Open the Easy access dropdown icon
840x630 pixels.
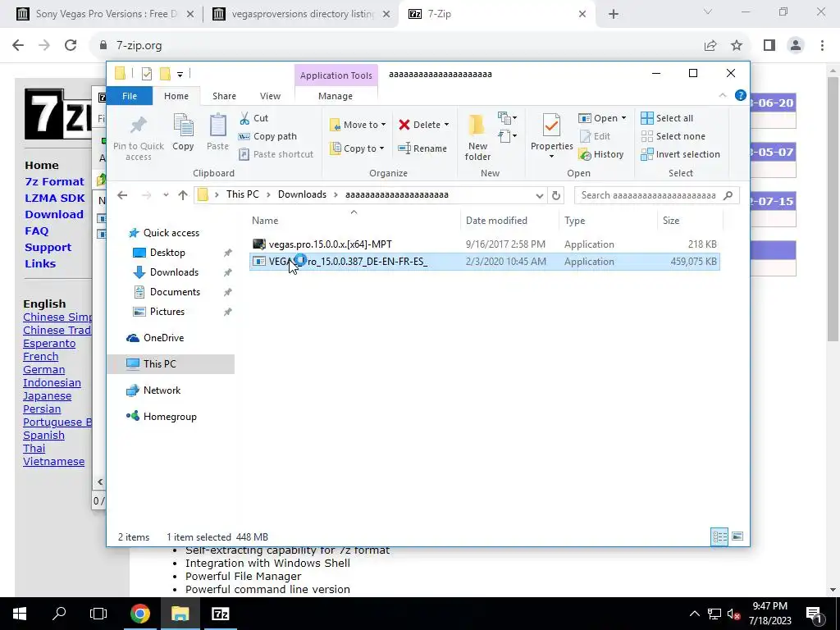pos(507,136)
